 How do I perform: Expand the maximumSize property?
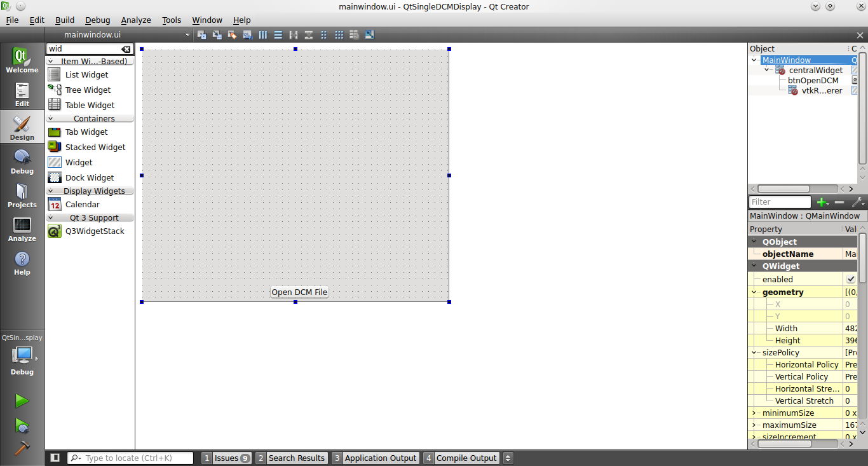click(754, 425)
